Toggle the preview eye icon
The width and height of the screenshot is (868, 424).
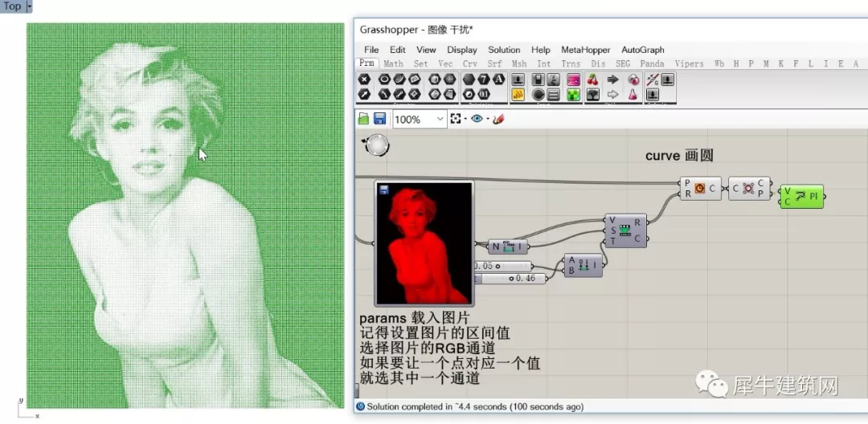(x=477, y=118)
